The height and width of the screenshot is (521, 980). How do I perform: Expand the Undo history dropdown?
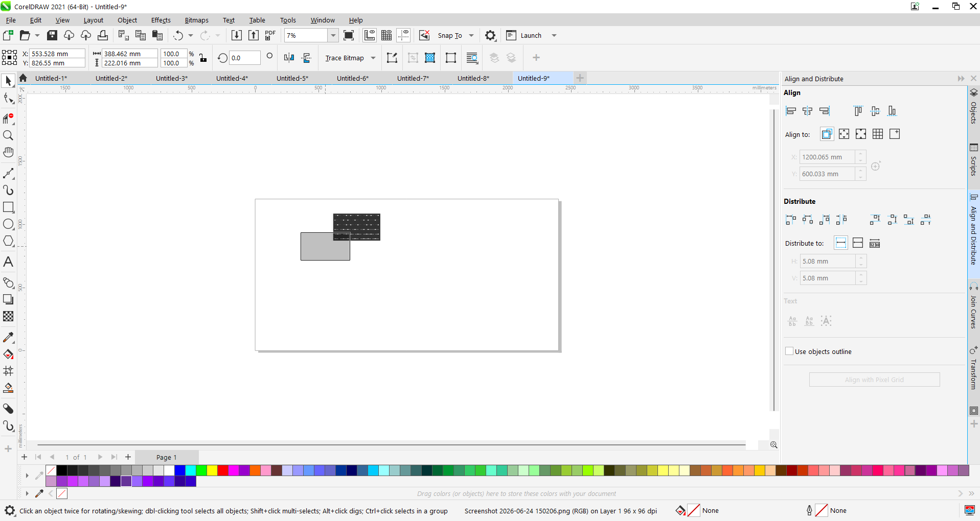click(x=191, y=35)
